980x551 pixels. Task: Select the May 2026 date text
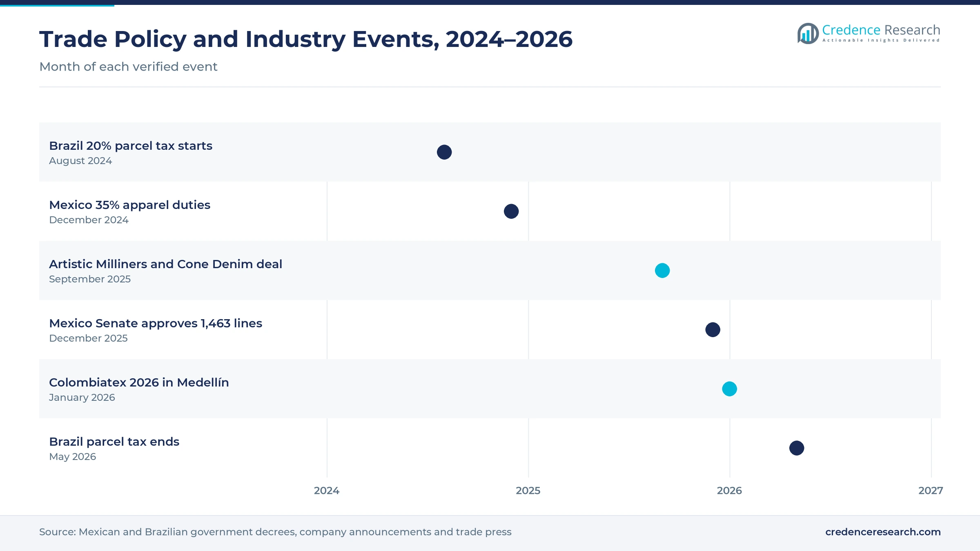(73, 457)
